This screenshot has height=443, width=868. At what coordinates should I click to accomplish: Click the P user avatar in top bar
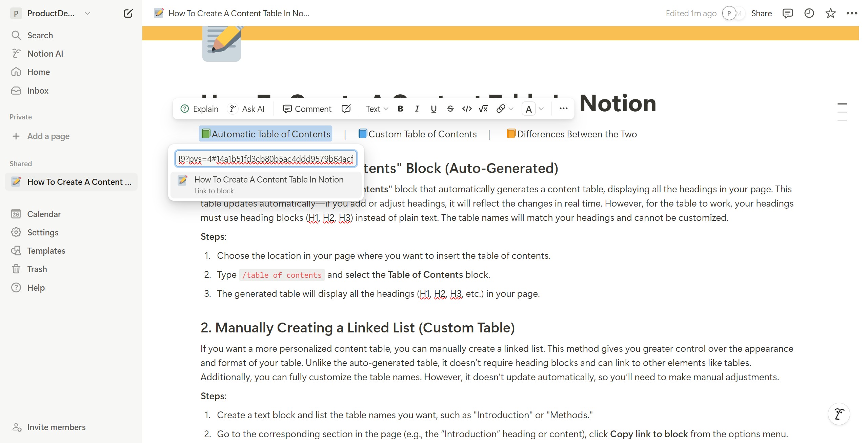click(729, 14)
